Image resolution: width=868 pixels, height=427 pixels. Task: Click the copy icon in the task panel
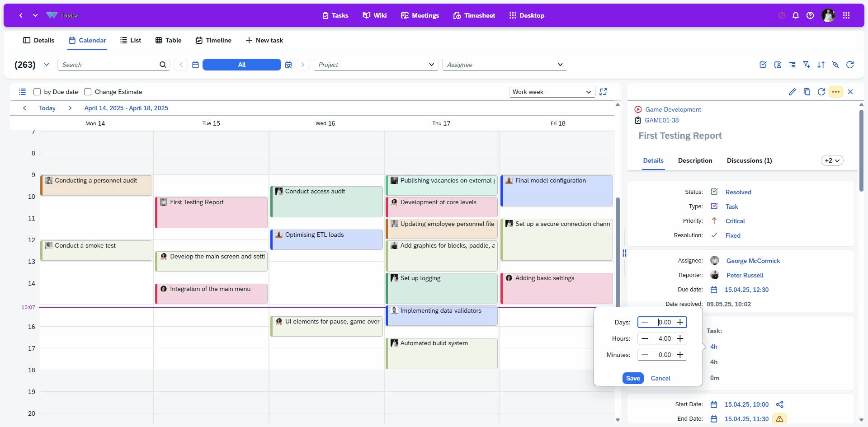click(x=807, y=92)
